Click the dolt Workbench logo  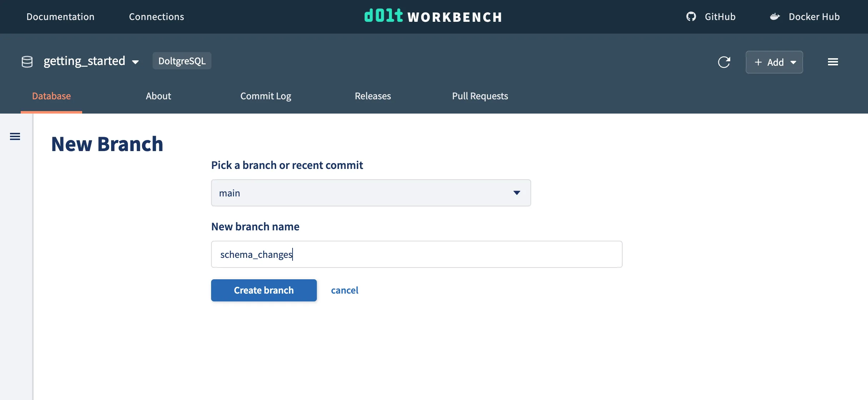(433, 16)
